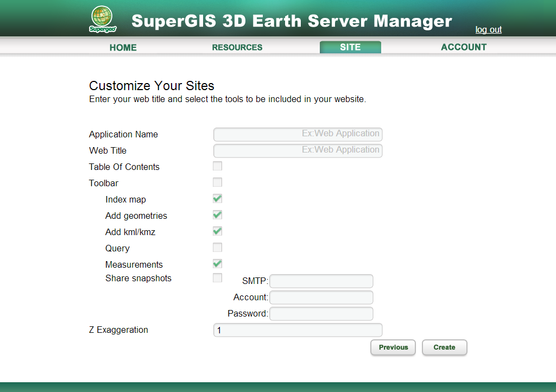Click the Supergeo globe logo
The image size is (556, 392).
coord(102,19)
